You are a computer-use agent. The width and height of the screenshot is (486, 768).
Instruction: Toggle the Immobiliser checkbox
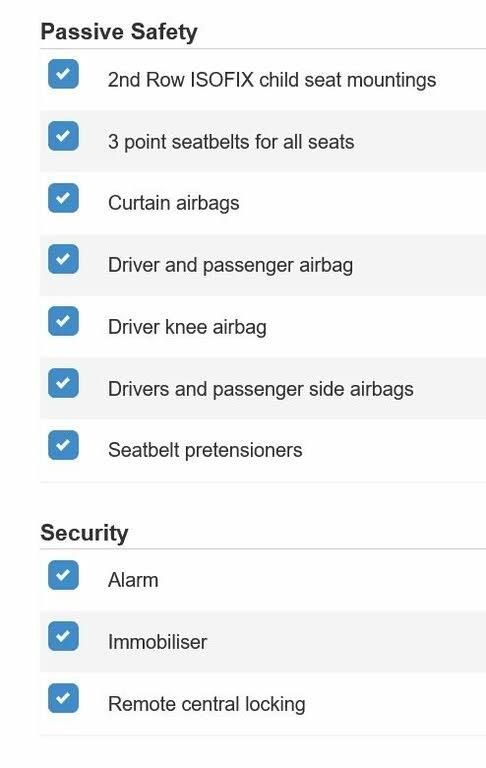point(63,636)
